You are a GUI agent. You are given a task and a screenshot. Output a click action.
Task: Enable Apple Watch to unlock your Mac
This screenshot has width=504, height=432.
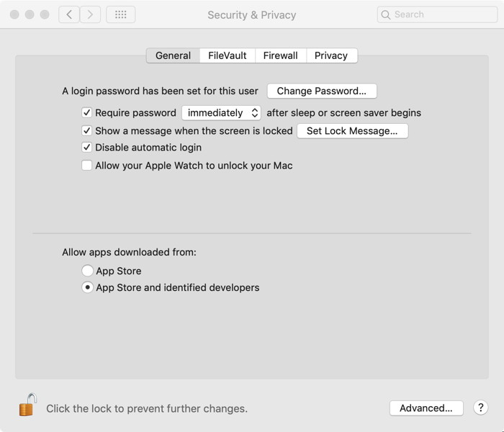(x=87, y=166)
